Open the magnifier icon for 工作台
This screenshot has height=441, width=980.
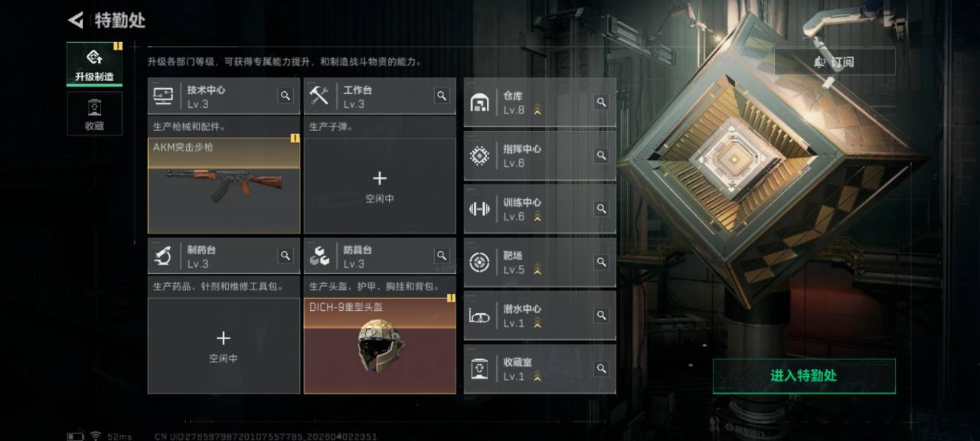442,96
